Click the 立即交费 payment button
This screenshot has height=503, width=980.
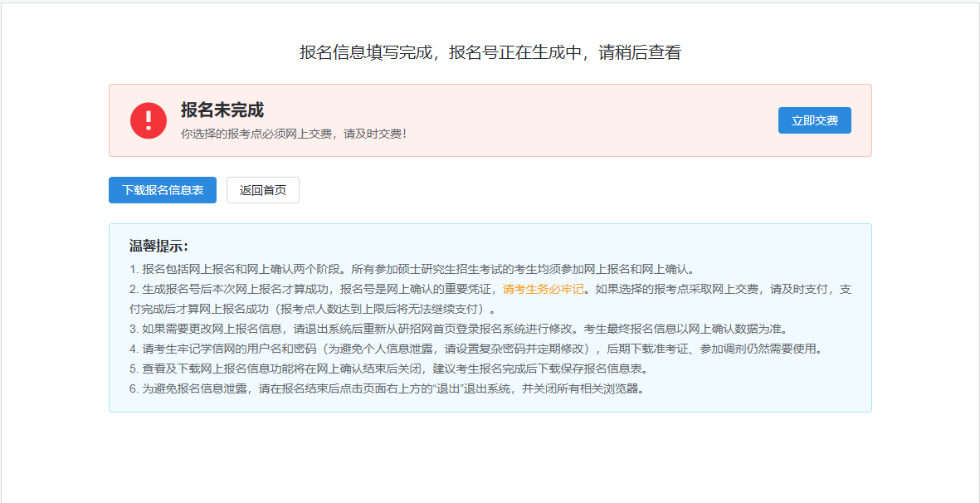[814, 120]
